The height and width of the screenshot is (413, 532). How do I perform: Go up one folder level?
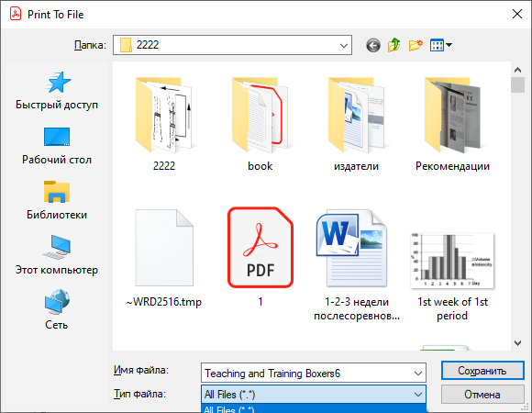coord(393,45)
